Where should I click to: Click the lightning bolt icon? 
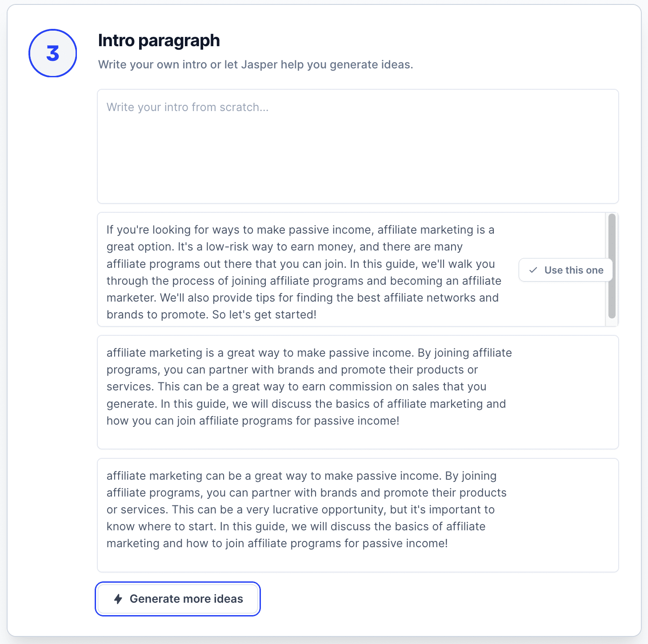pos(118,599)
